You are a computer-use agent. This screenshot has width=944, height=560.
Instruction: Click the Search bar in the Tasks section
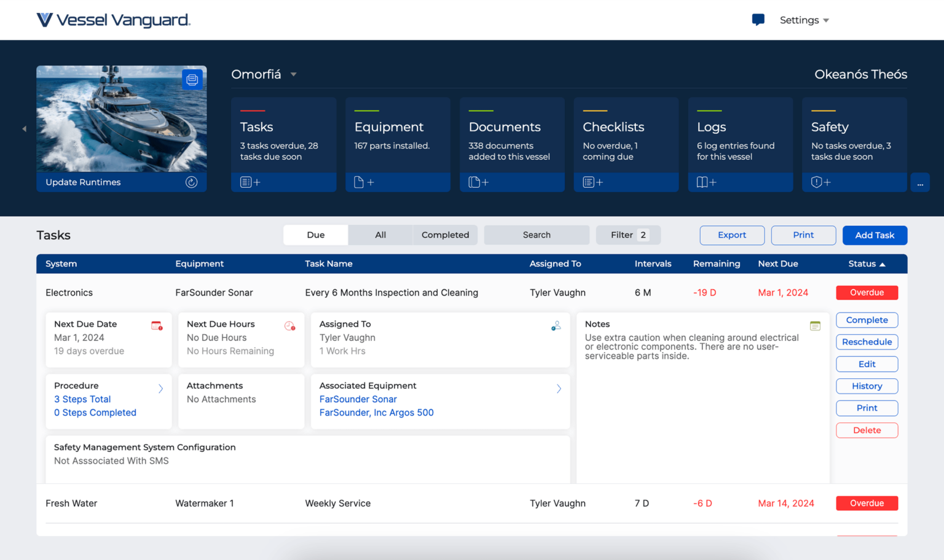(536, 235)
